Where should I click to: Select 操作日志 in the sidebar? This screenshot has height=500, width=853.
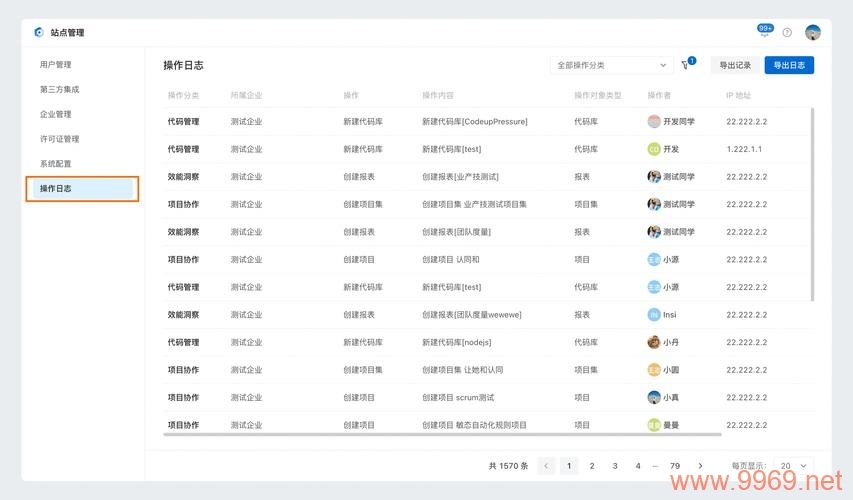coord(82,188)
